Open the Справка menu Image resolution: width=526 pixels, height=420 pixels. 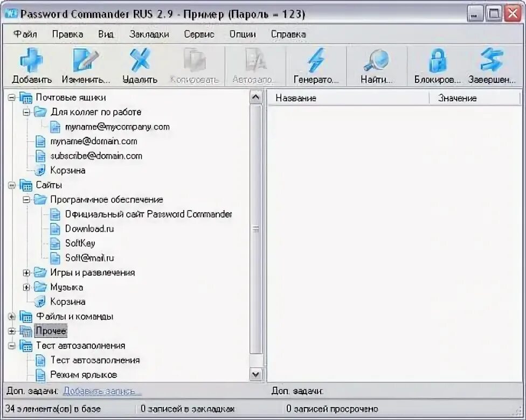(288, 34)
